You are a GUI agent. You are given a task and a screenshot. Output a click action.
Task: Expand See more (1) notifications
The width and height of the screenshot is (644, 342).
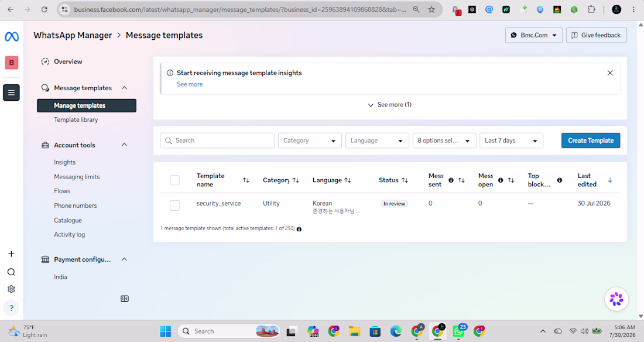tap(389, 105)
